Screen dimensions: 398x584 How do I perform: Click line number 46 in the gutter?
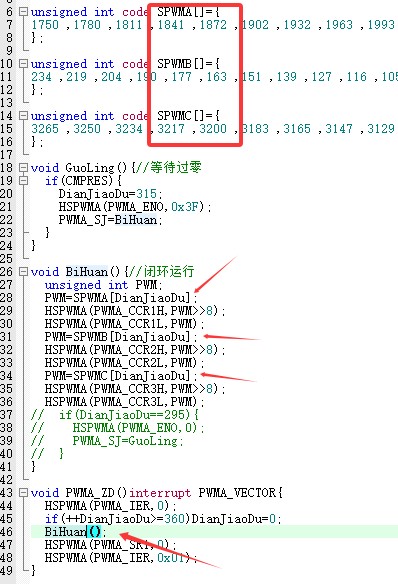coord(6,532)
